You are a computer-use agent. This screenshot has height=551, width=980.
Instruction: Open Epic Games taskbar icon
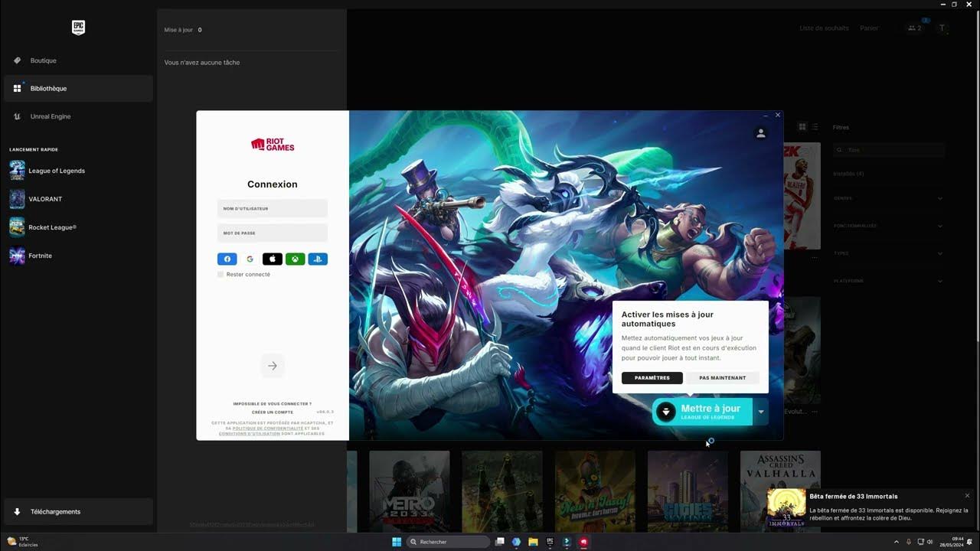[x=550, y=542]
